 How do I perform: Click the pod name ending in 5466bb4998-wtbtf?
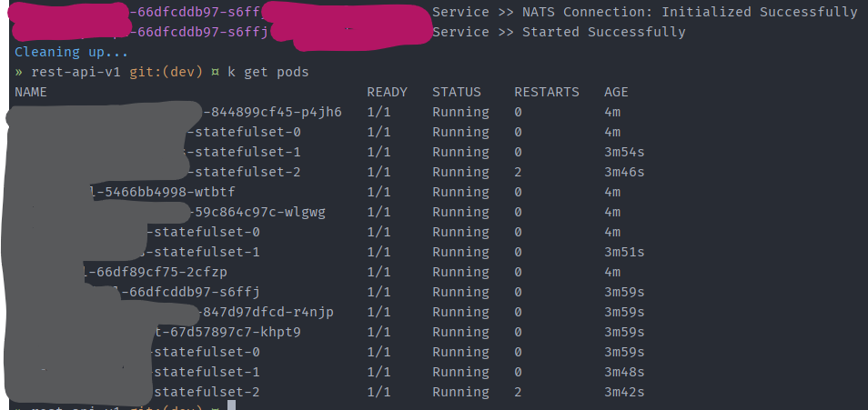point(157,192)
